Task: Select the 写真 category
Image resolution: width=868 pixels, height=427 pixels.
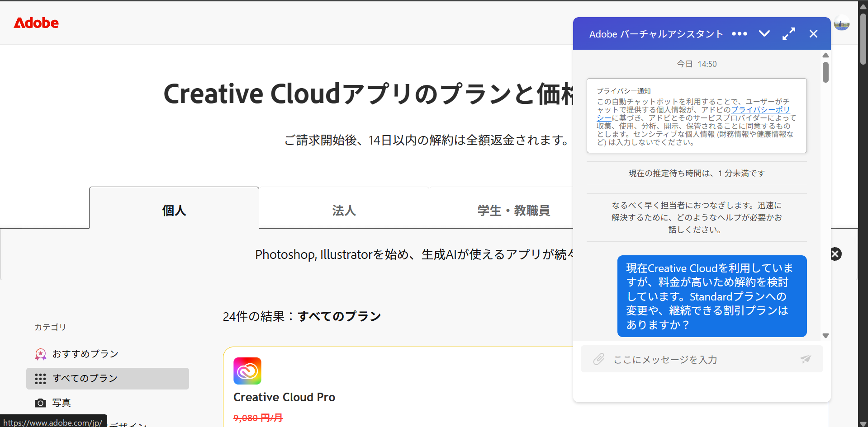Action: pos(108,403)
